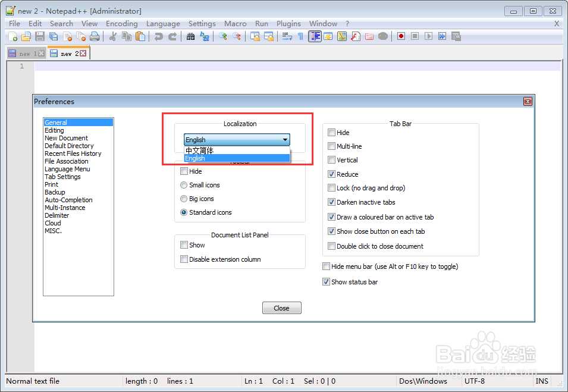Click the Save recorded macro icon
This screenshot has height=392, width=568.
click(x=456, y=36)
